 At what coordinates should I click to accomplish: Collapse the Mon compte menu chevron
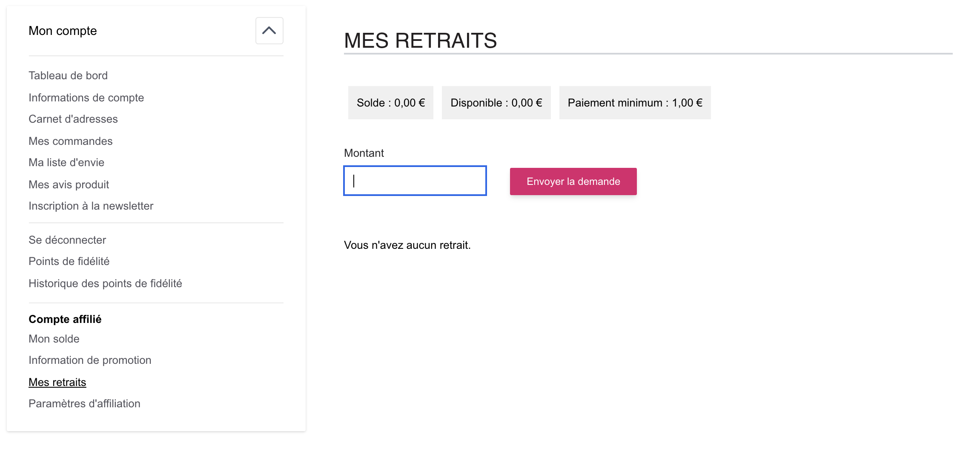[269, 31]
